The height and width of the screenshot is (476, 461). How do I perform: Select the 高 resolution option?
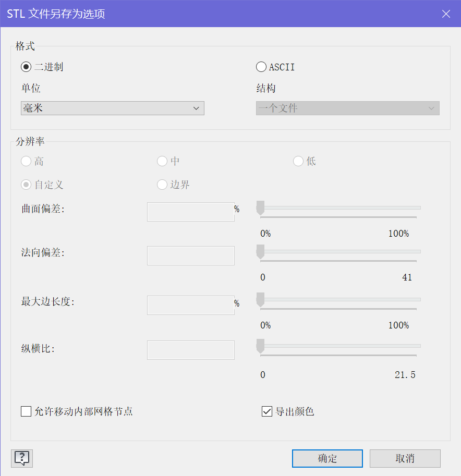(26, 161)
